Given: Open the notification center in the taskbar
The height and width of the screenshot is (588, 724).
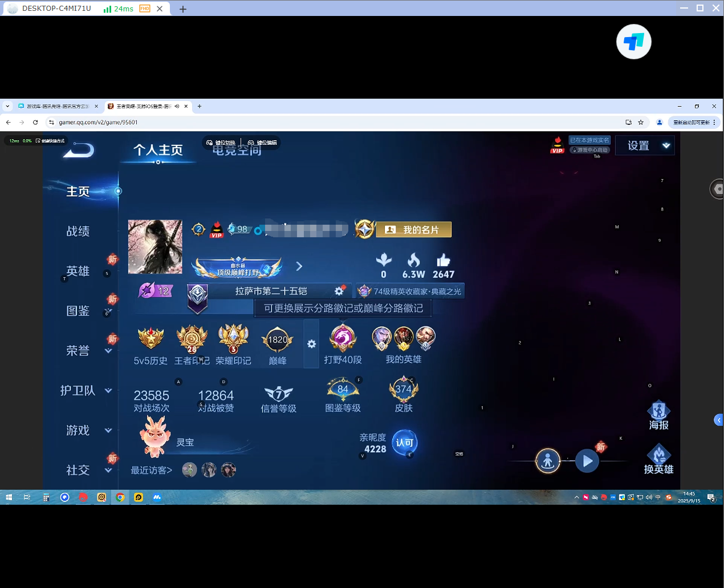Looking at the screenshot, I should coord(711,497).
